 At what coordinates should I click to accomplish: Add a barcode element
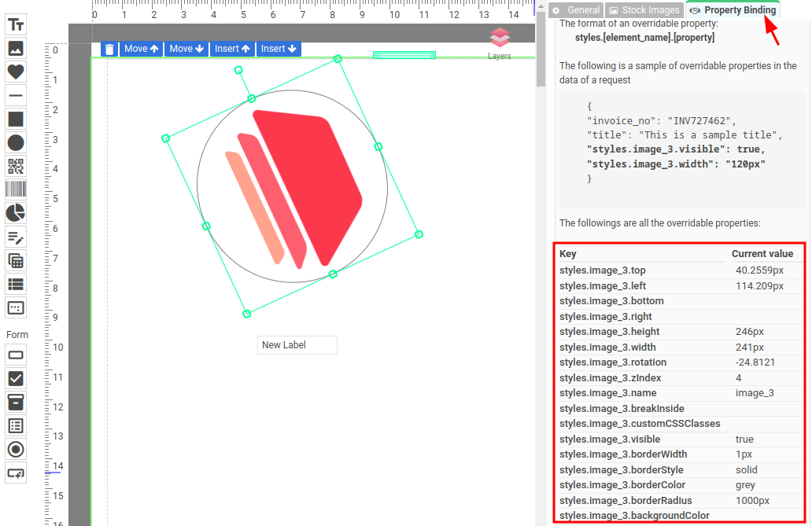pyautogui.click(x=16, y=189)
